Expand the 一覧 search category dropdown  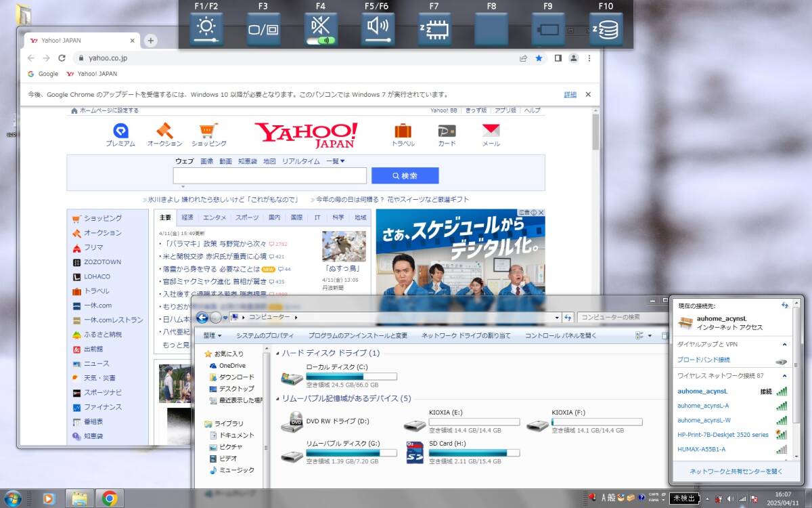[336, 161]
